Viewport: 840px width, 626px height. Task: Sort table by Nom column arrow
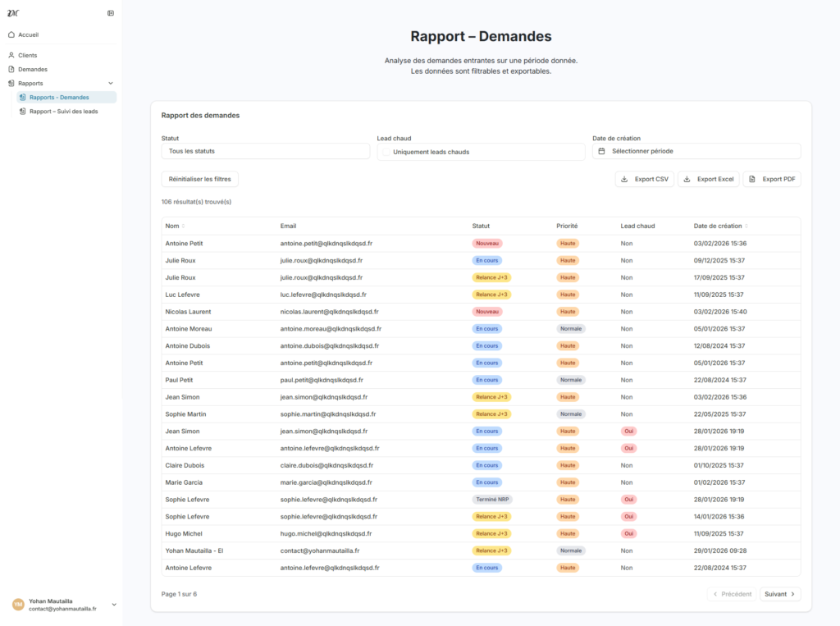coord(183,226)
